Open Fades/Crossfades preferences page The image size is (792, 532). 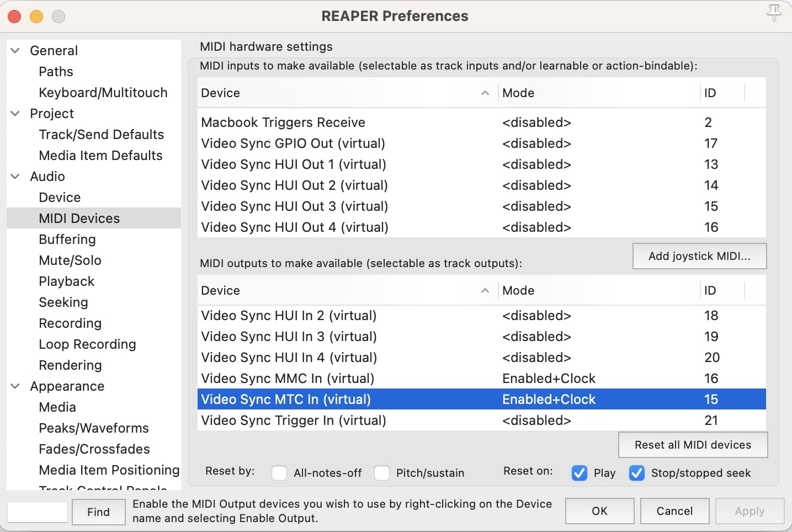[94, 449]
